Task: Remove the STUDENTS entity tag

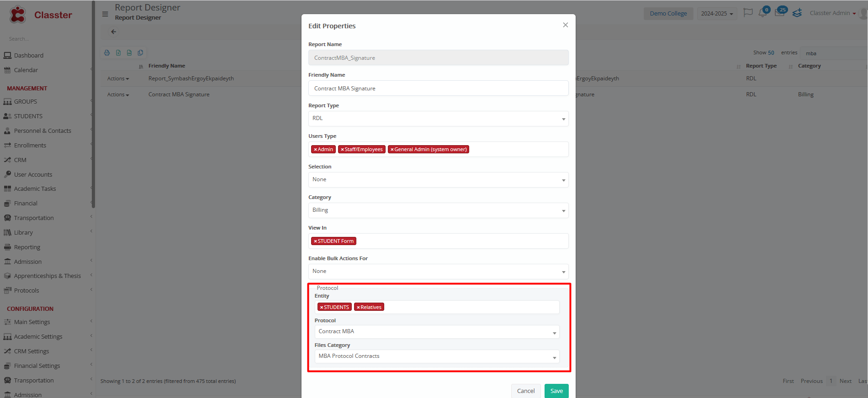Action: (322, 308)
